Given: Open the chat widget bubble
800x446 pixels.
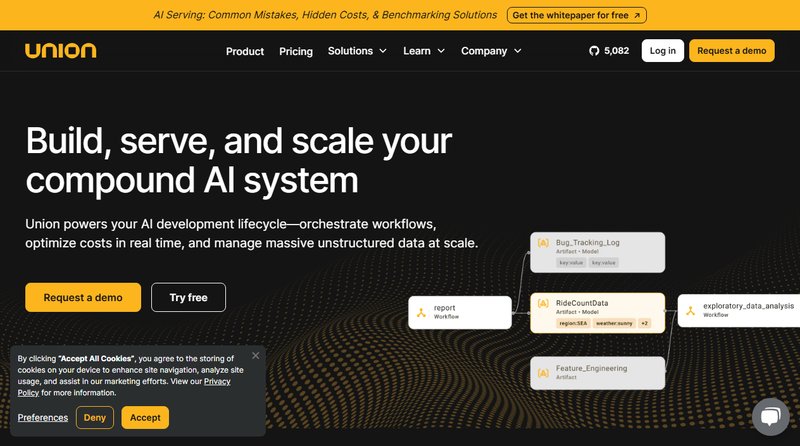Looking at the screenshot, I should pyautogui.click(x=770, y=417).
